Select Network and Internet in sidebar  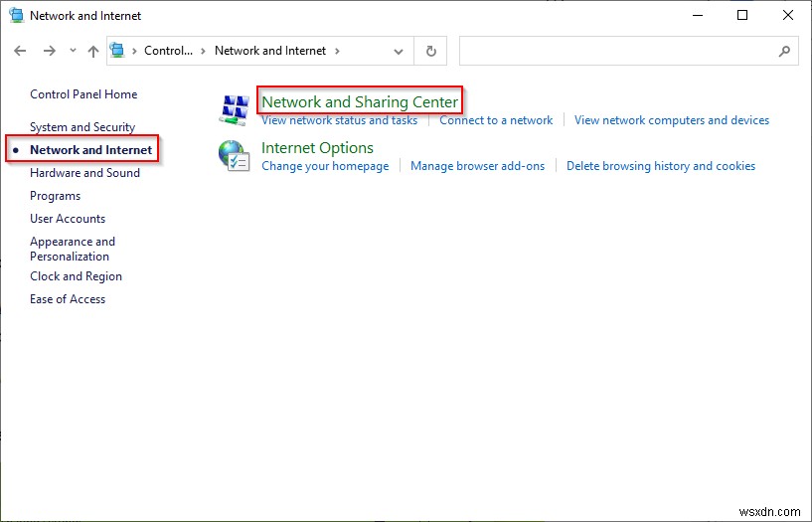(x=91, y=150)
